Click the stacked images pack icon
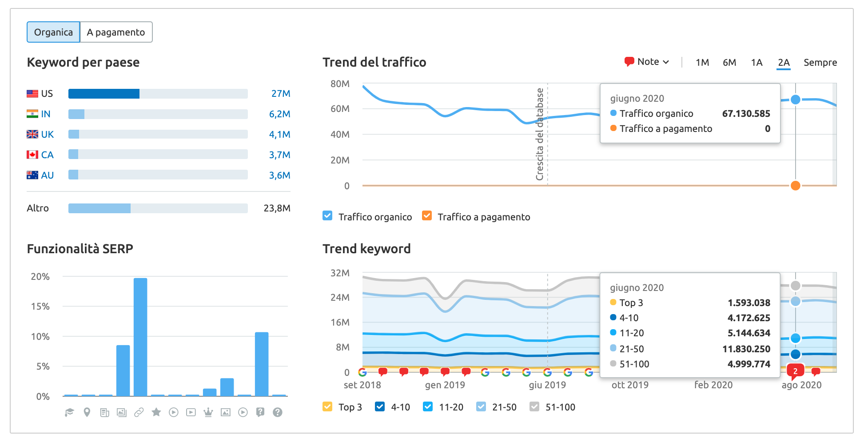 [x=122, y=413]
